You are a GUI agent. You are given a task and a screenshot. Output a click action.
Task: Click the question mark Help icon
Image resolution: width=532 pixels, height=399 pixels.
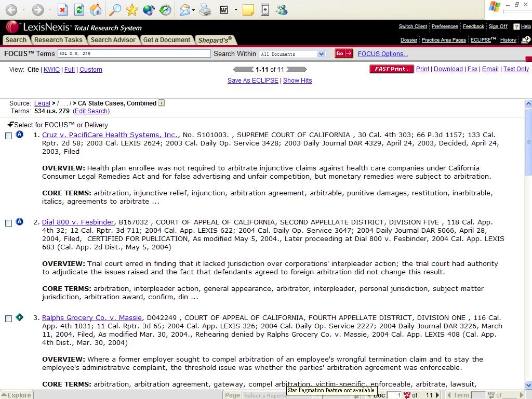516,26
